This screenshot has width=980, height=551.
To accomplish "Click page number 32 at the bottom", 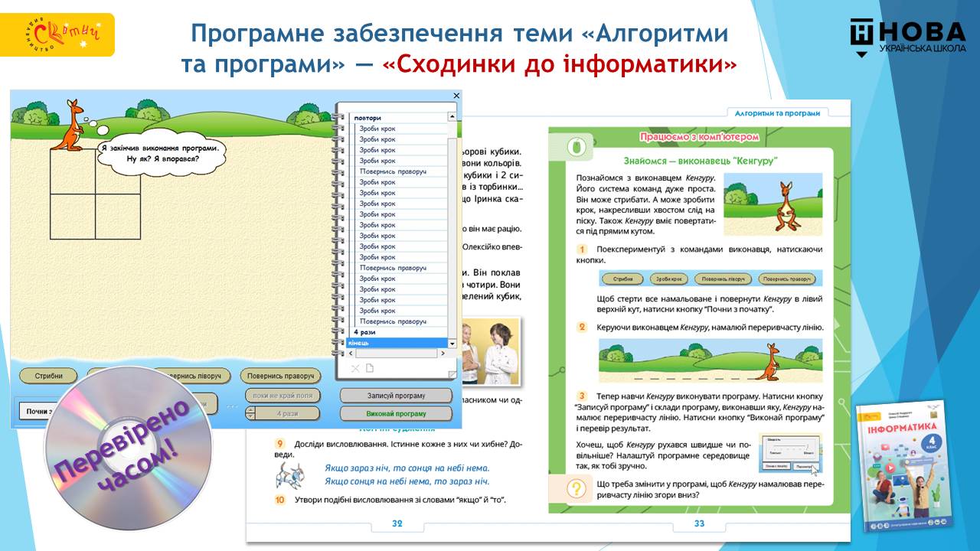I will (397, 524).
